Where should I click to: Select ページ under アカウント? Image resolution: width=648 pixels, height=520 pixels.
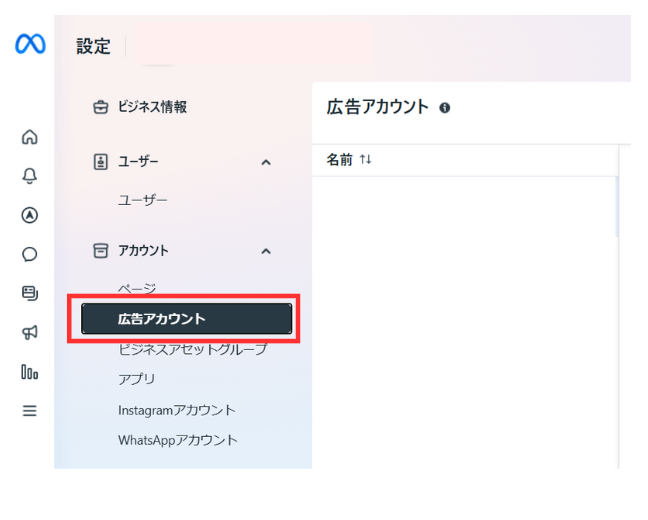click(x=137, y=288)
